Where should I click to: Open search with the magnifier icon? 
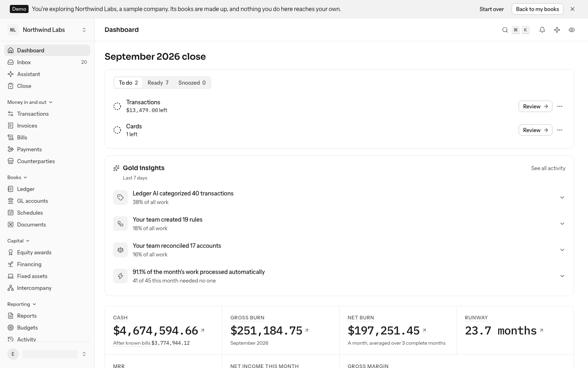505,30
